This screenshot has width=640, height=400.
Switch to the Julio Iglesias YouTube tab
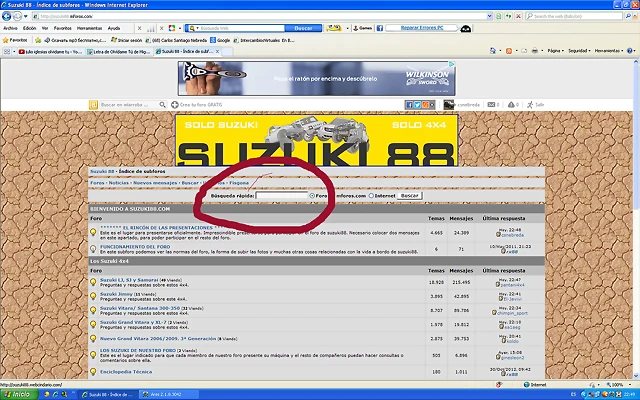point(50,51)
